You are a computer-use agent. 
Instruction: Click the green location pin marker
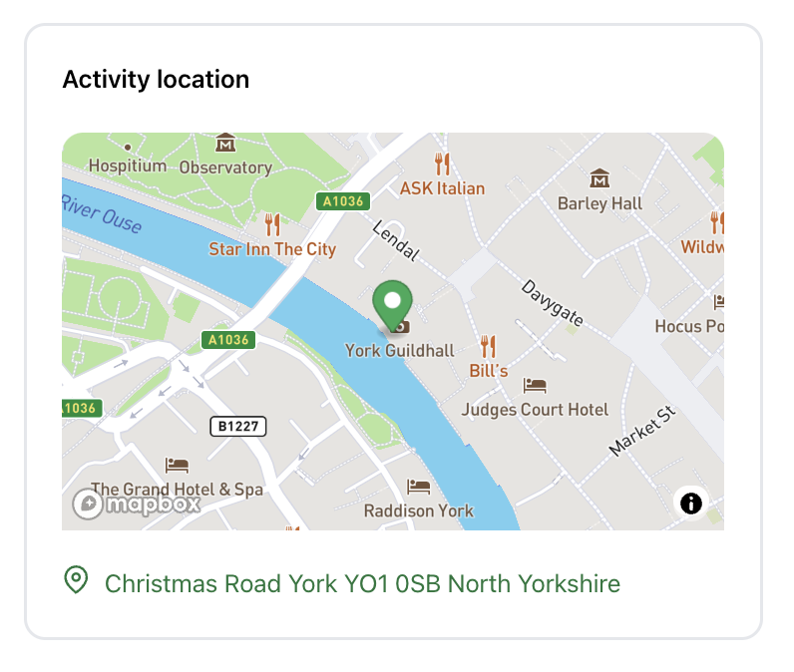pos(392,305)
